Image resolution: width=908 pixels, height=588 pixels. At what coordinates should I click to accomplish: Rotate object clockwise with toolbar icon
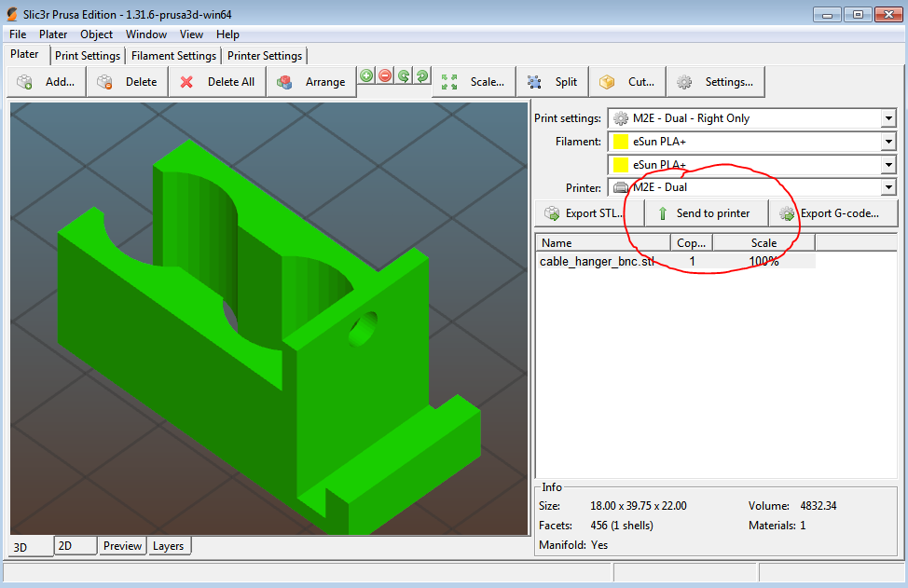(422, 75)
